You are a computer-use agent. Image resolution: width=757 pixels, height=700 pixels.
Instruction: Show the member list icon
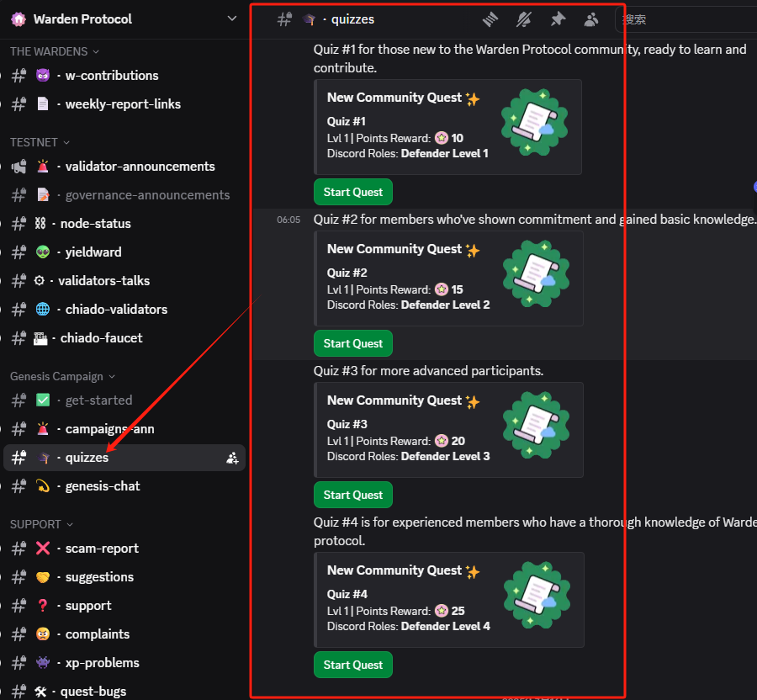[592, 19]
